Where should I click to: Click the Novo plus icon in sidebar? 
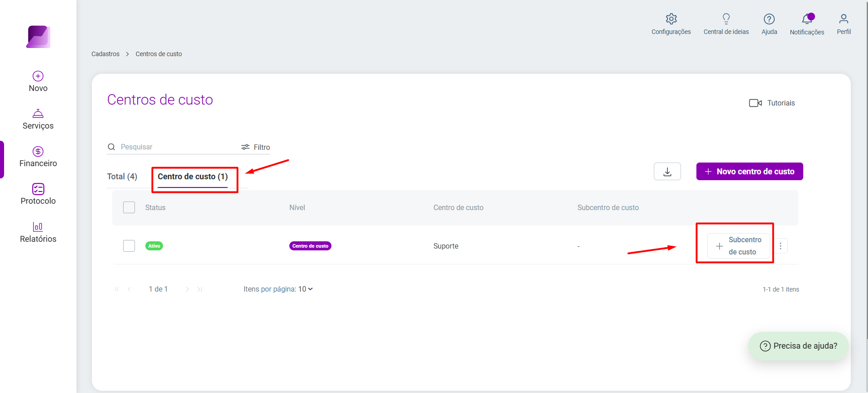pos(38,76)
